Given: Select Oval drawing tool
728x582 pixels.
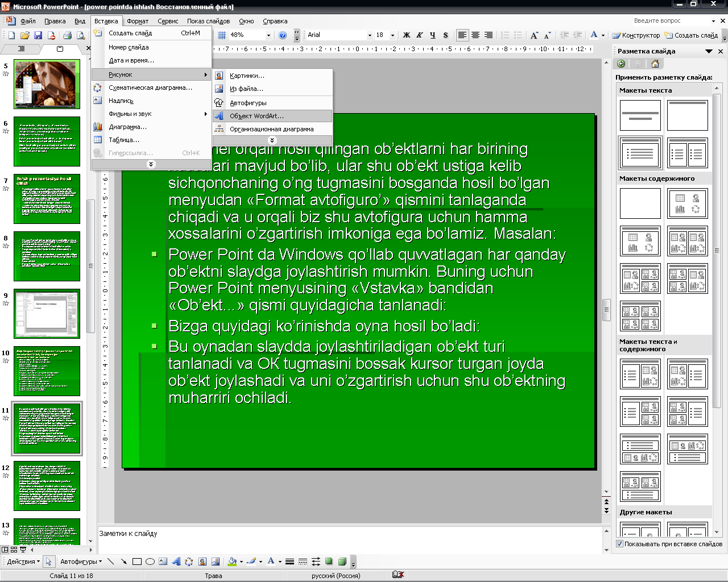Looking at the screenshot, I should [150, 562].
